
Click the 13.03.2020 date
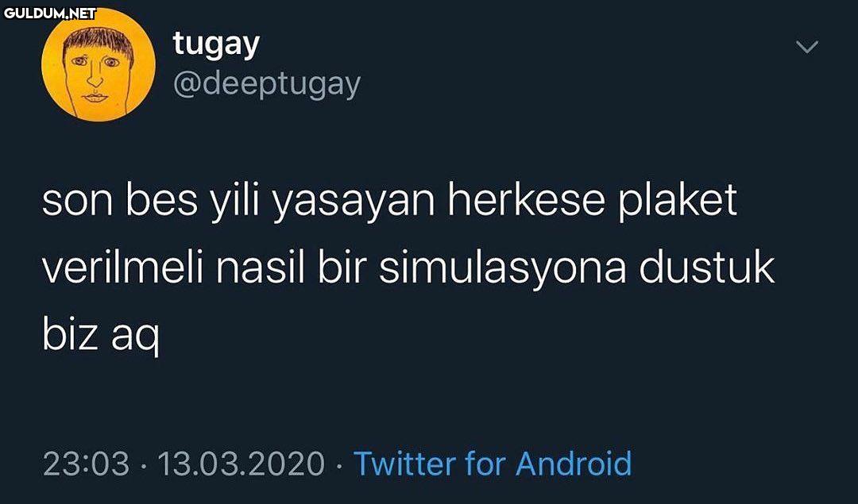tap(242, 464)
